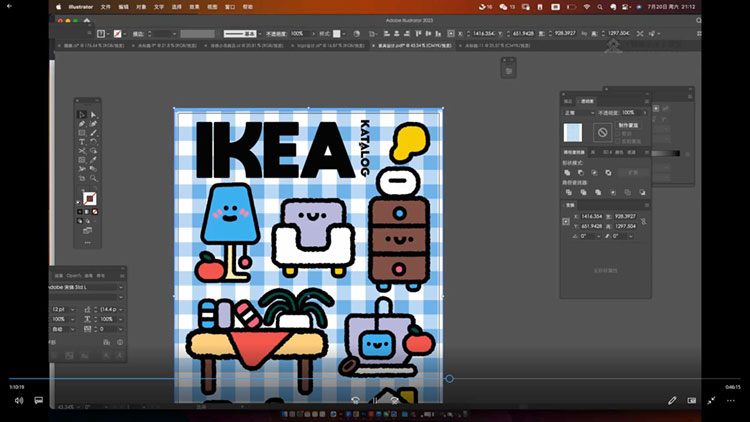This screenshot has width=750, height=422.
Task: Click the opacity mask empty thumbnail
Action: 602,132
